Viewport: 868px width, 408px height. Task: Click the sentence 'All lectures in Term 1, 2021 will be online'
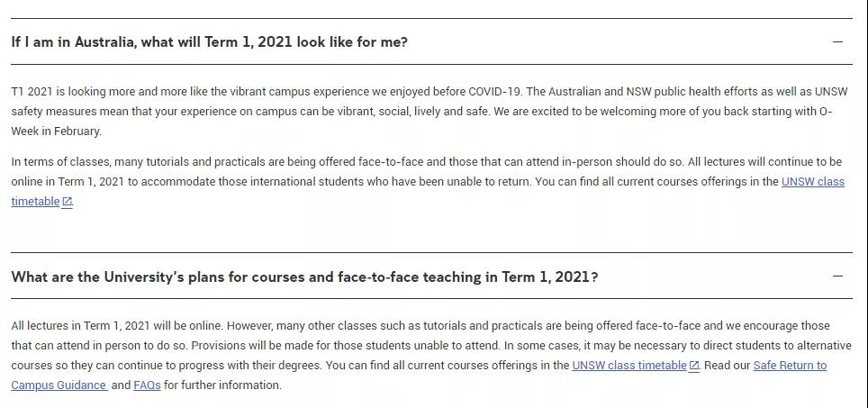117,325
